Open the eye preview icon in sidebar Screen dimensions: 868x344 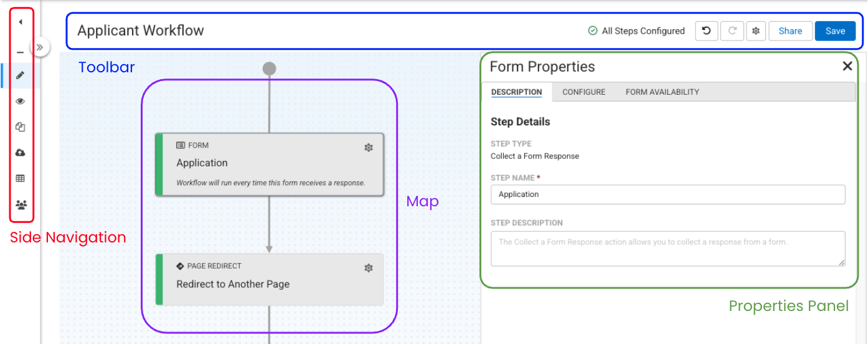pos(21,101)
